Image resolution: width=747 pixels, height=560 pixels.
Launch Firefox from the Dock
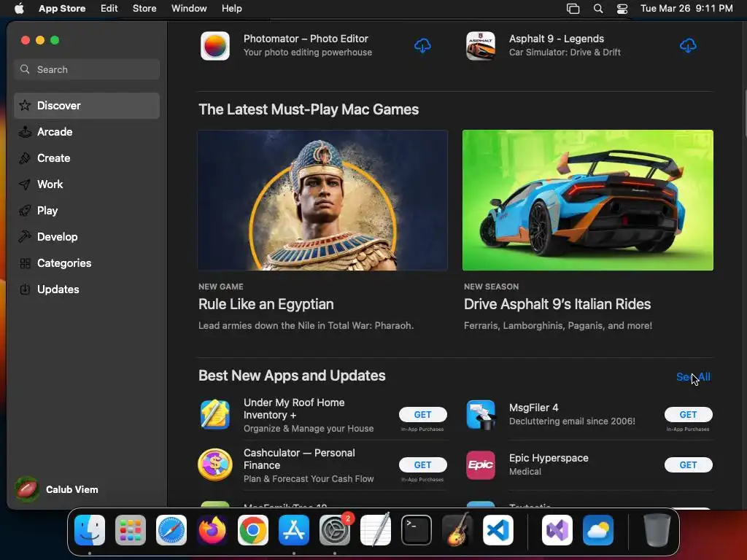212,530
